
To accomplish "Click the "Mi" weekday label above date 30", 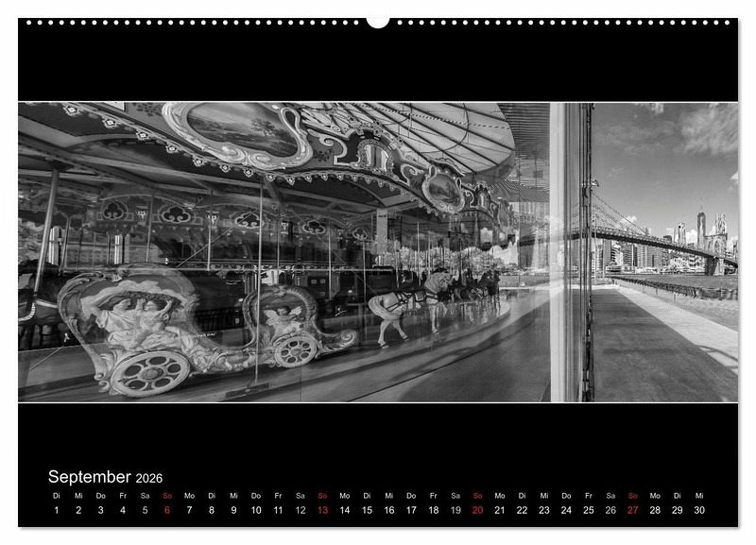I will (x=699, y=496).
